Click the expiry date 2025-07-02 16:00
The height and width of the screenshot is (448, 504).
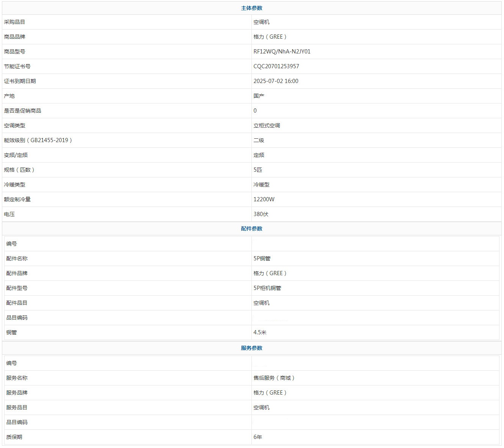(276, 81)
